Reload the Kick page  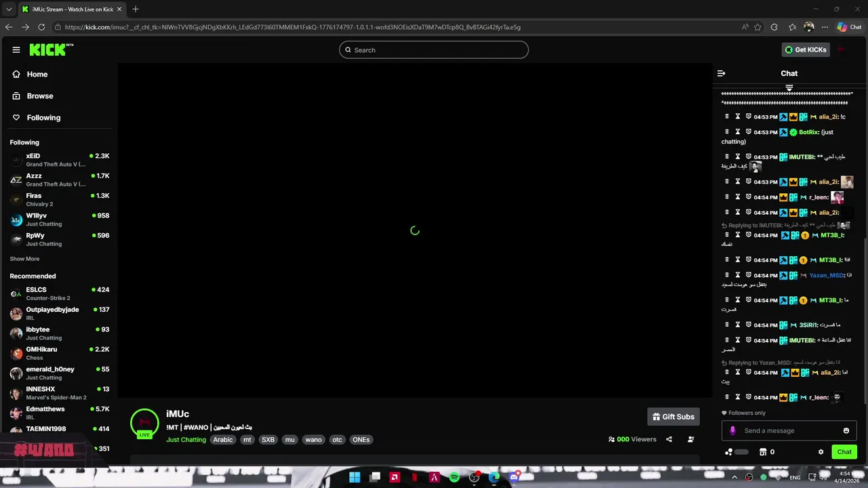(41, 27)
